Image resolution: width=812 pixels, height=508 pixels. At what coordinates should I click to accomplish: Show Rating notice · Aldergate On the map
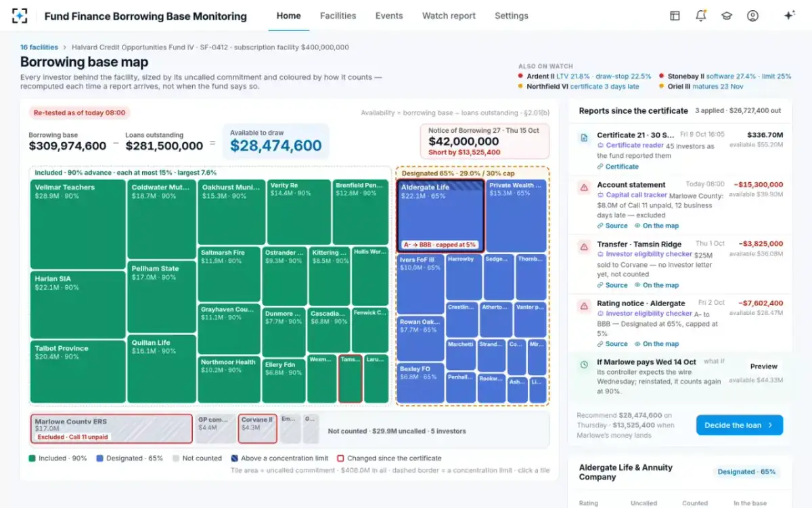coord(656,344)
